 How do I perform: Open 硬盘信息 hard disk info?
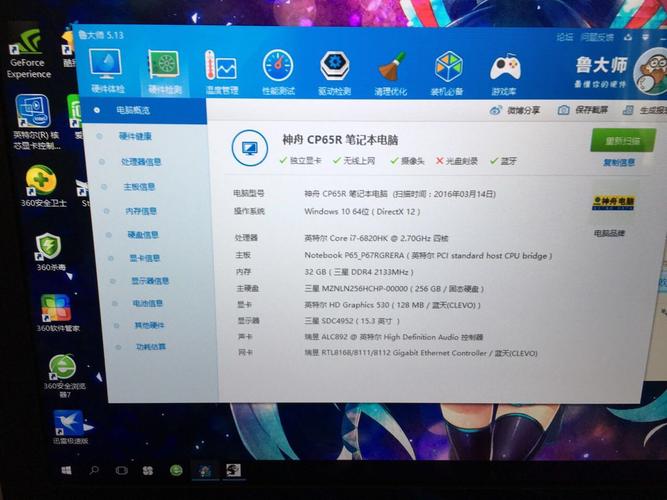(x=143, y=234)
